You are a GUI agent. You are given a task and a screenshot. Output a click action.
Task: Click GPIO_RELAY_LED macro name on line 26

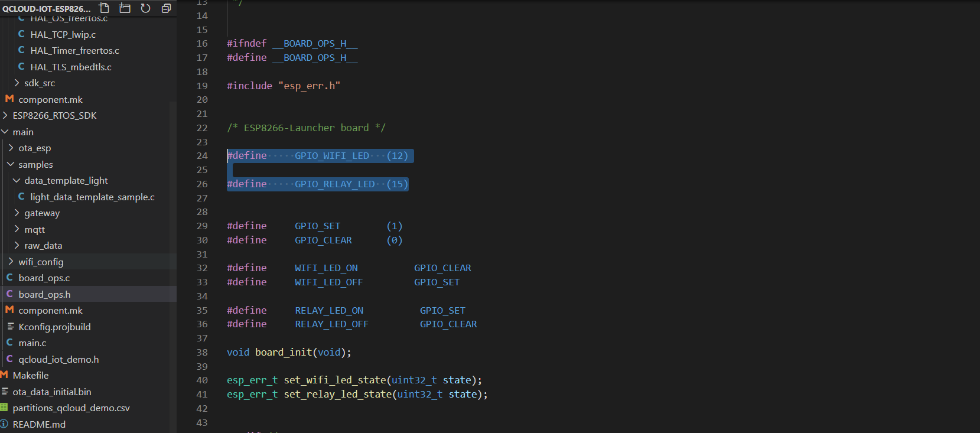335,184
